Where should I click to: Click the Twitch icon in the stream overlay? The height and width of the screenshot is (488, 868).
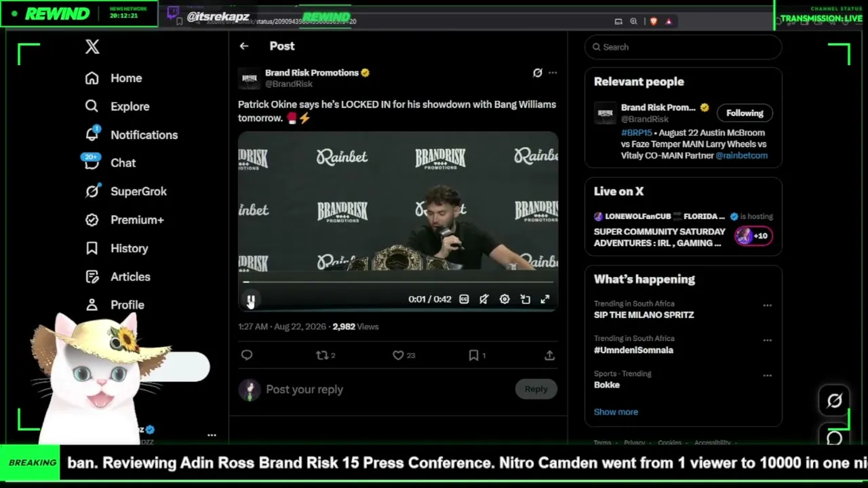[x=173, y=12]
